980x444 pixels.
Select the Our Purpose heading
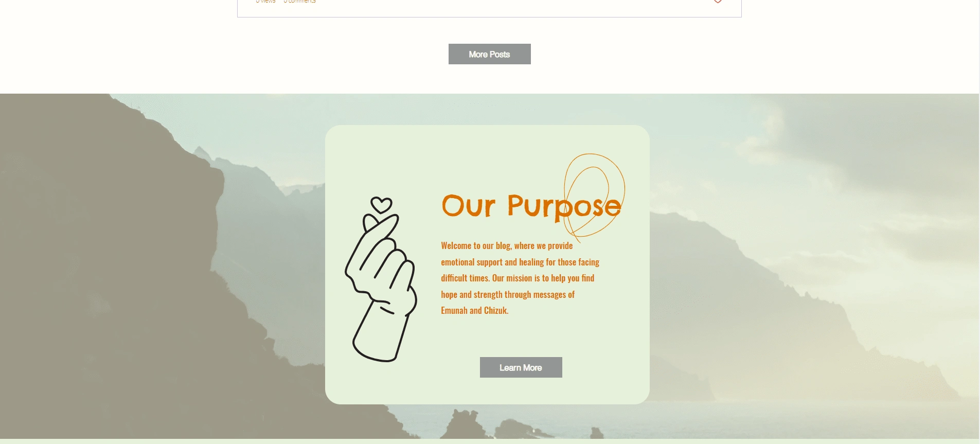[531, 206]
